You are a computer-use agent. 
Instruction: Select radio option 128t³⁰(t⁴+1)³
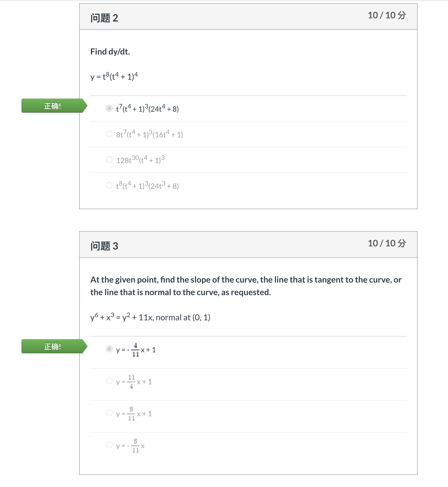point(109,160)
